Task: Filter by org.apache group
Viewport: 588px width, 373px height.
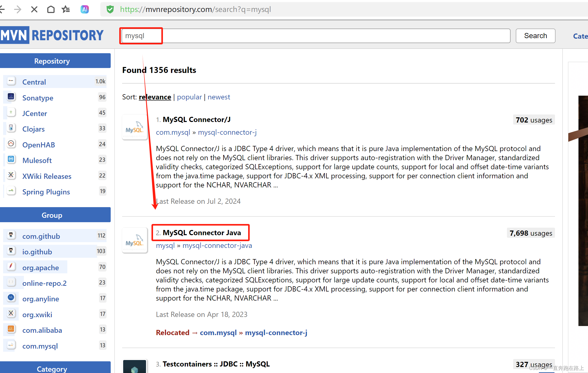Action: 41,268
